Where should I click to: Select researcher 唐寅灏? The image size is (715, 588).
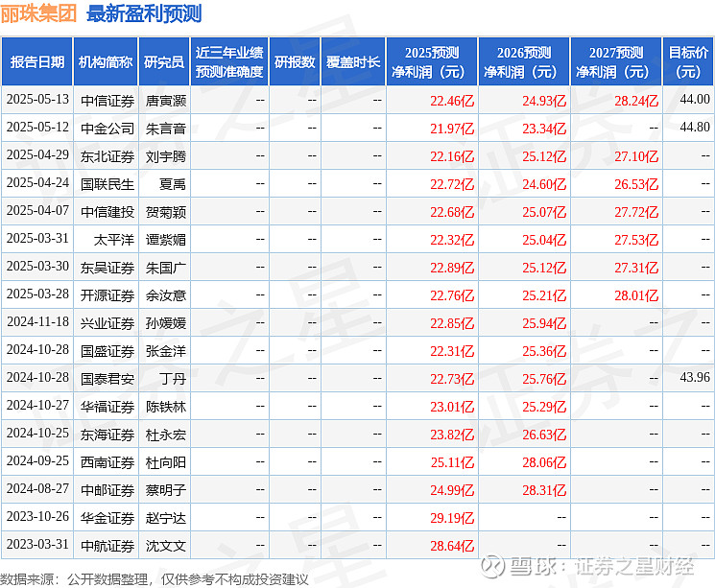[166, 101]
